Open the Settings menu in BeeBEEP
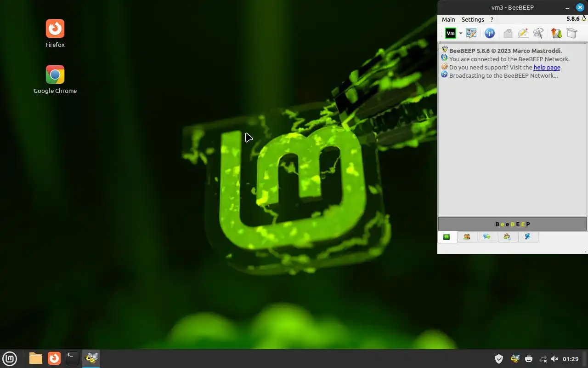The width and height of the screenshot is (588, 368). 473,19
